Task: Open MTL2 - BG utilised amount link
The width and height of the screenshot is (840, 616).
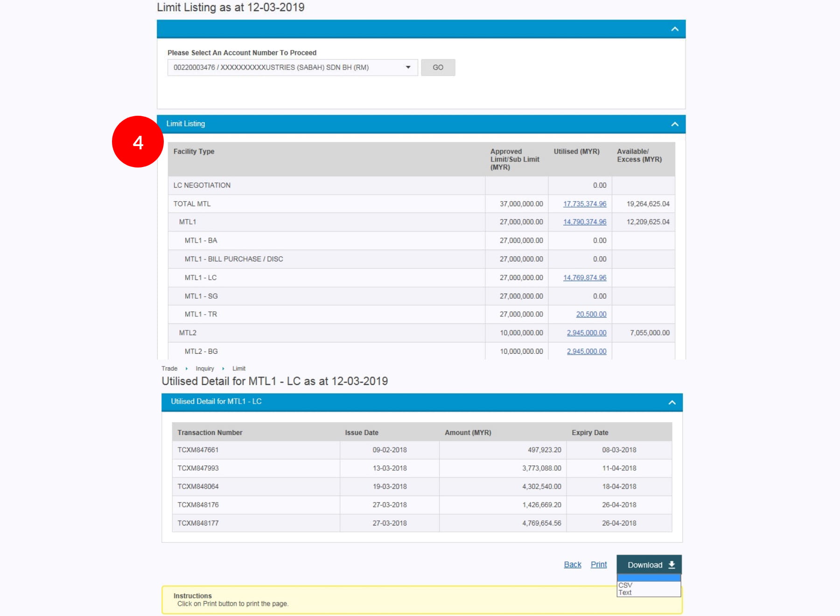Action: [586, 351]
